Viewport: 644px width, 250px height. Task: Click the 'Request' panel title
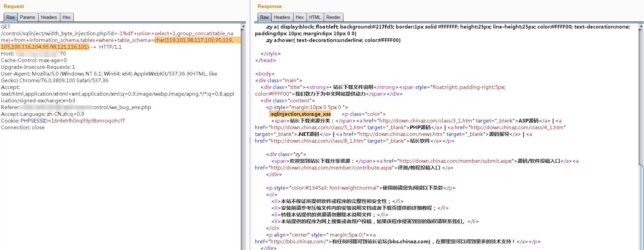pos(14,6)
